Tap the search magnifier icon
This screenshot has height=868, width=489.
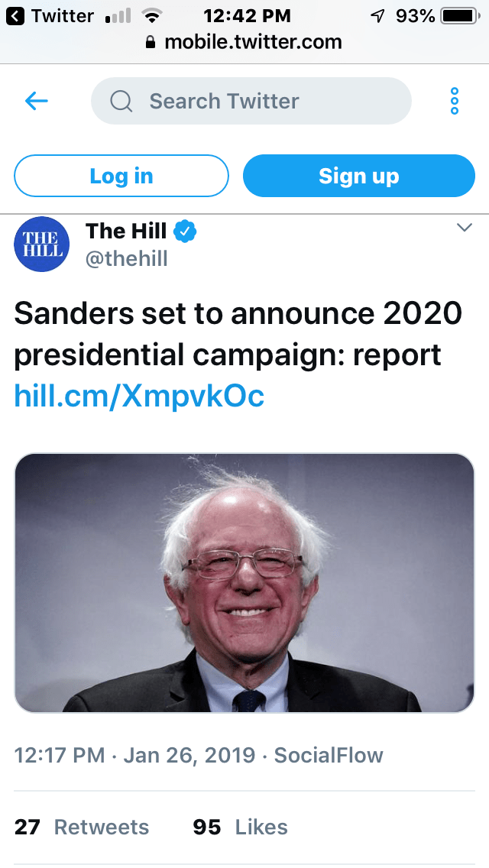click(x=121, y=101)
